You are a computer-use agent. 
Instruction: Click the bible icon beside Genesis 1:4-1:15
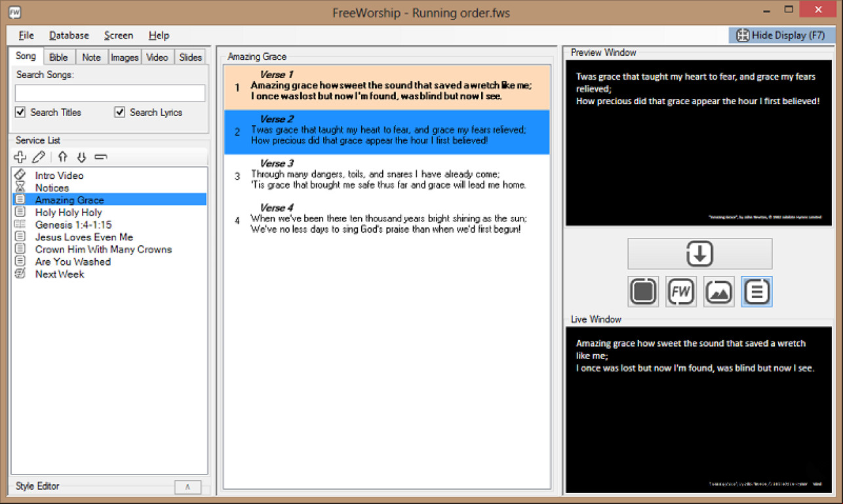pyautogui.click(x=20, y=225)
